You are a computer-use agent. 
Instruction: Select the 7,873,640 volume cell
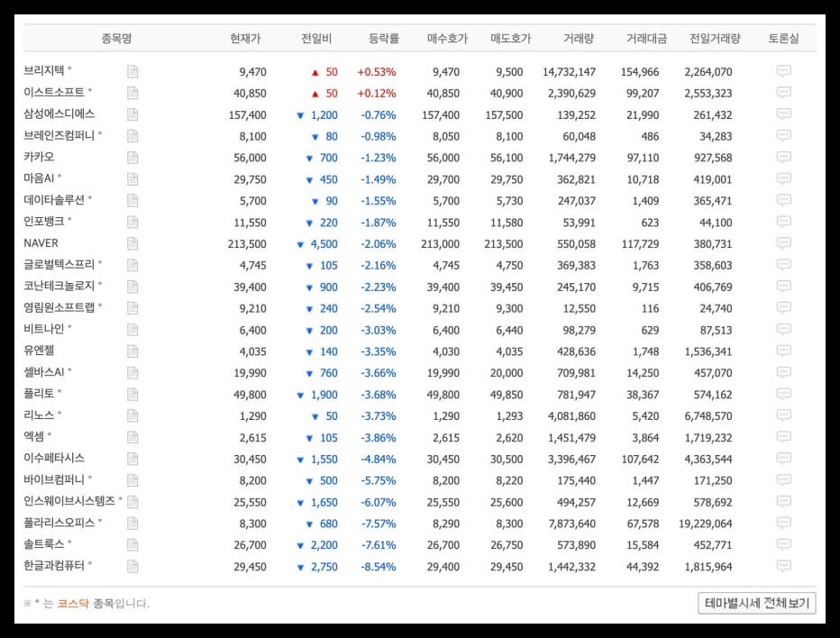571,524
